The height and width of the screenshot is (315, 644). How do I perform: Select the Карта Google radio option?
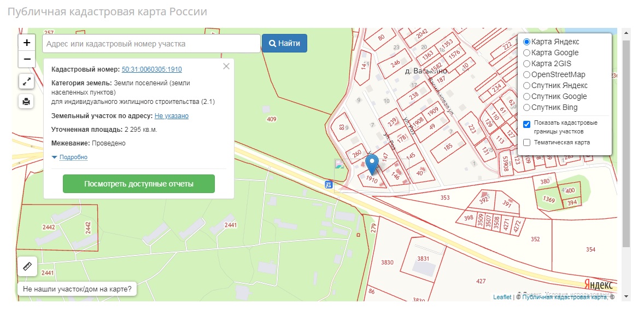(527, 53)
